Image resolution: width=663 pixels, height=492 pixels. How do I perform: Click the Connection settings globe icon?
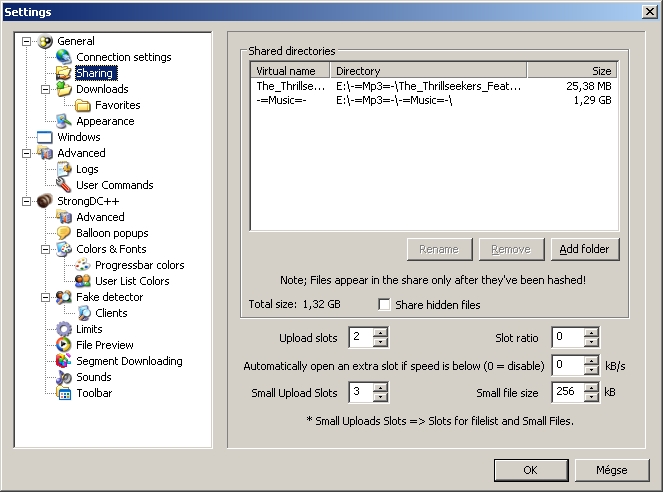(x=64, y=57)
